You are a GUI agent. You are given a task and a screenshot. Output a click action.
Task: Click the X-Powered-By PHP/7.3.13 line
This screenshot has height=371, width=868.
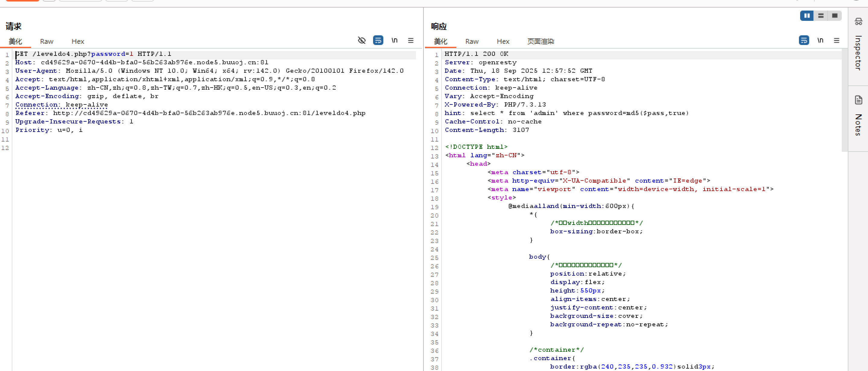click(495, 104)
